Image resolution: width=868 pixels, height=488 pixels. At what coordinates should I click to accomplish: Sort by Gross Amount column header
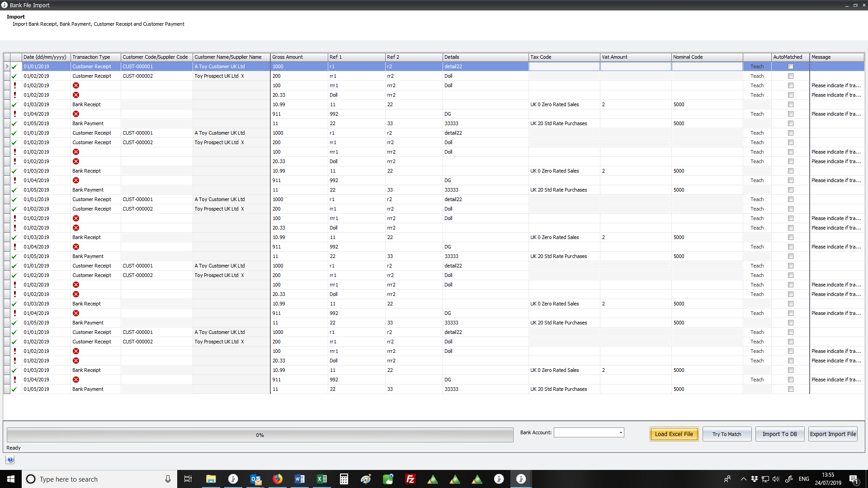[x=298, y=57]
